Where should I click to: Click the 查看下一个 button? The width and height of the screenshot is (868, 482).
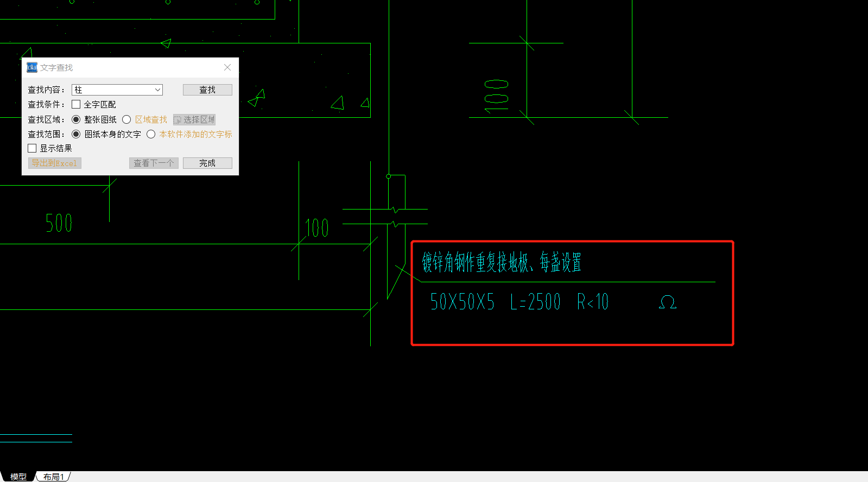tap(154, 163)
